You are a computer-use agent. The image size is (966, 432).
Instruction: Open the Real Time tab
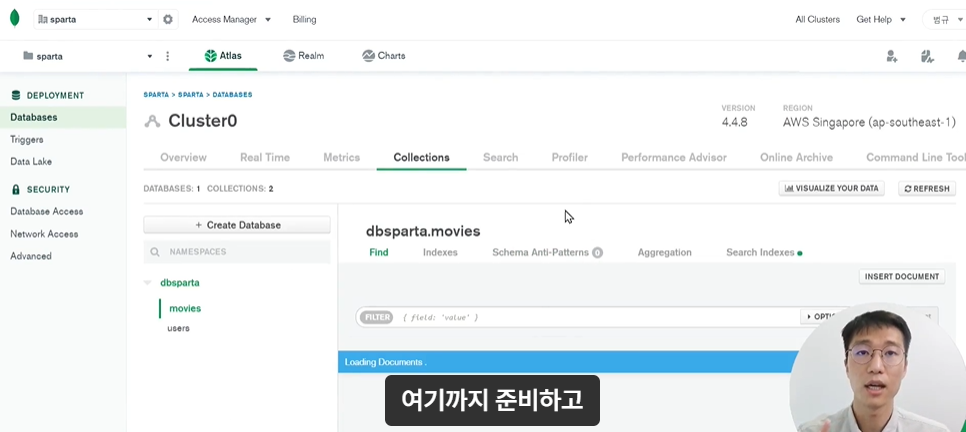coord(265,157)
